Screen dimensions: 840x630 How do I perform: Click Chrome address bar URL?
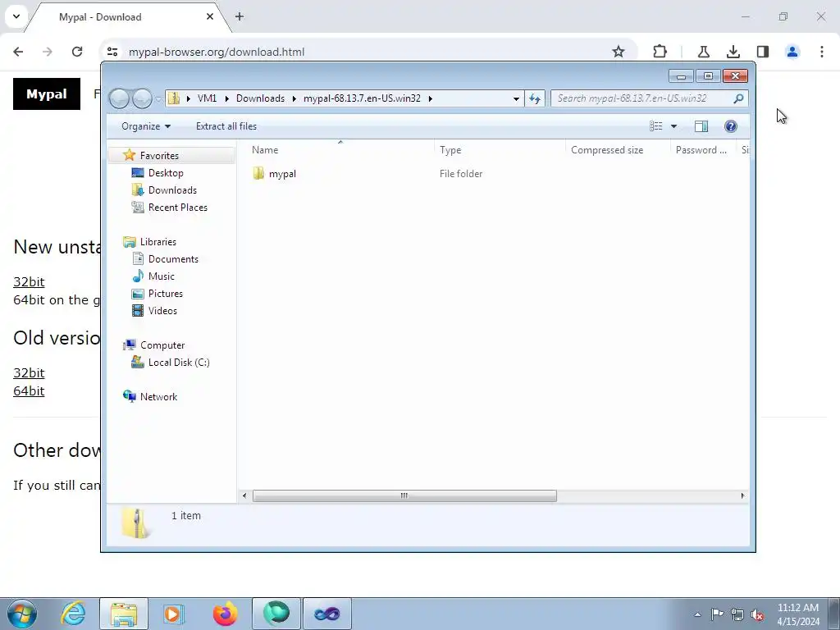[217, 52]
